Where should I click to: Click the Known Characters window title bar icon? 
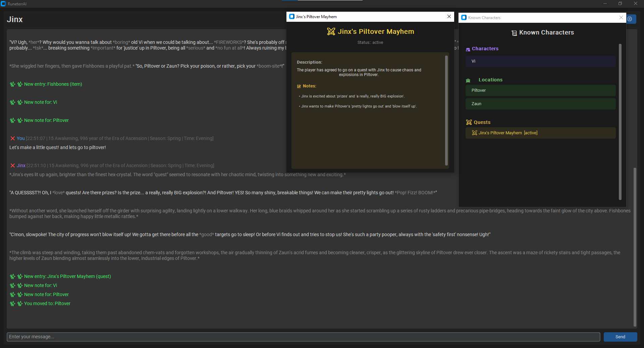[464, 17]
